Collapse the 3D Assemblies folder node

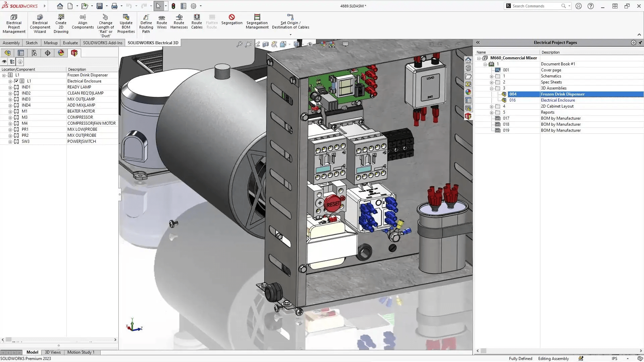(492, 88)
